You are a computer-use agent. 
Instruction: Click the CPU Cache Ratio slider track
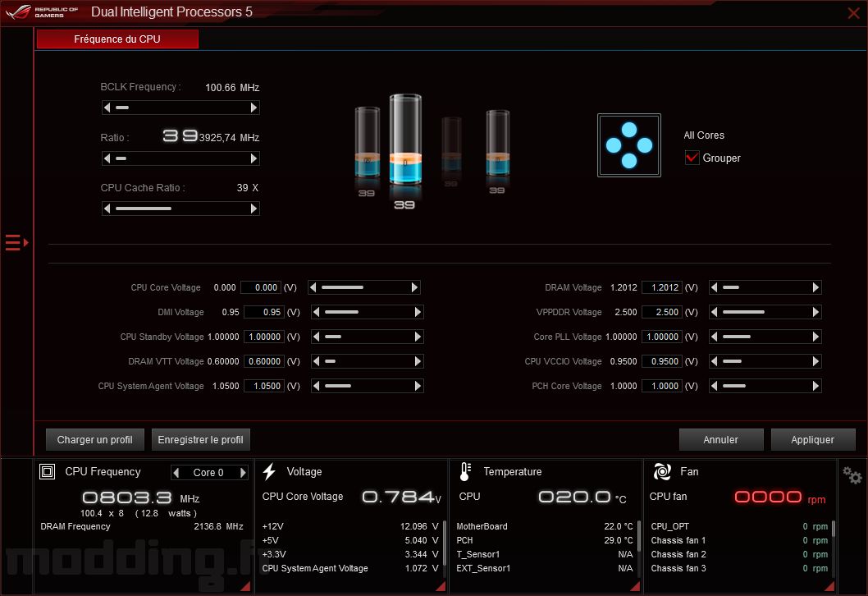click(180, 209)
